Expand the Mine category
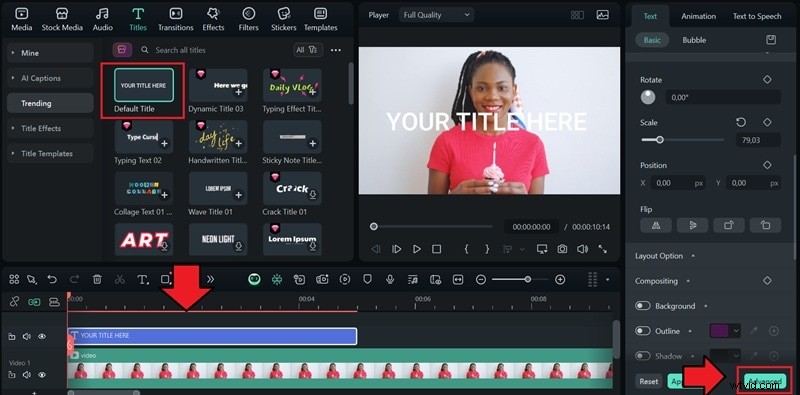Screen dimensions: 800x395 coord(50,53)
